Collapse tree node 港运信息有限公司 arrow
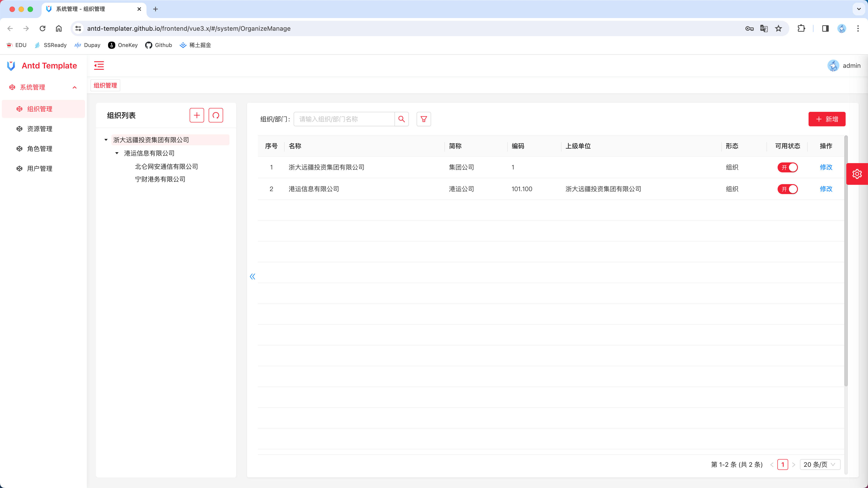Viewport: 868px width, 488px height. tap(117, 153)
